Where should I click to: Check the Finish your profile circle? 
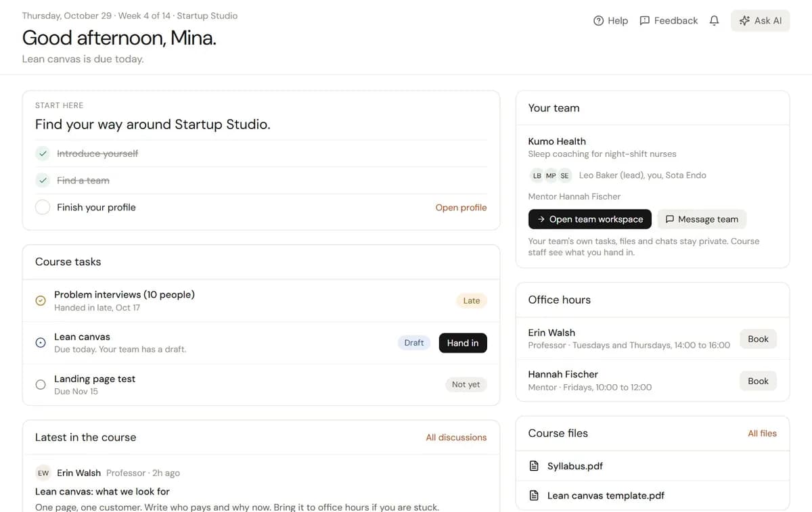coord(43,207)
